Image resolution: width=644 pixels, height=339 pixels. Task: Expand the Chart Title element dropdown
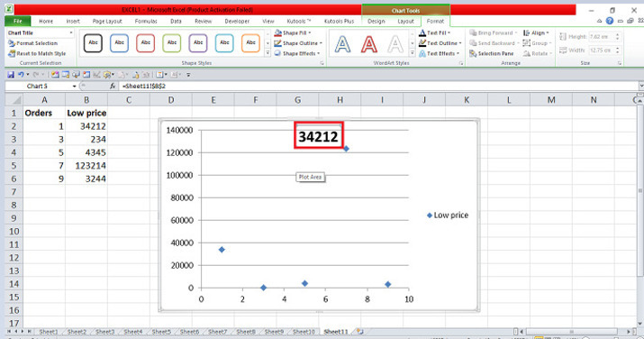pos(70,32)
